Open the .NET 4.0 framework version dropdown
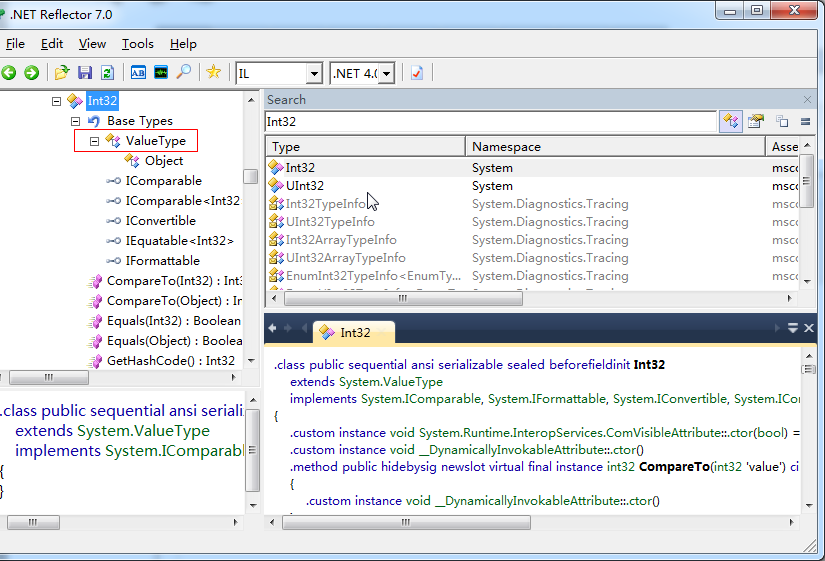Image resolution: width=825 pixels, height=561 pixels. click(386, 73)
